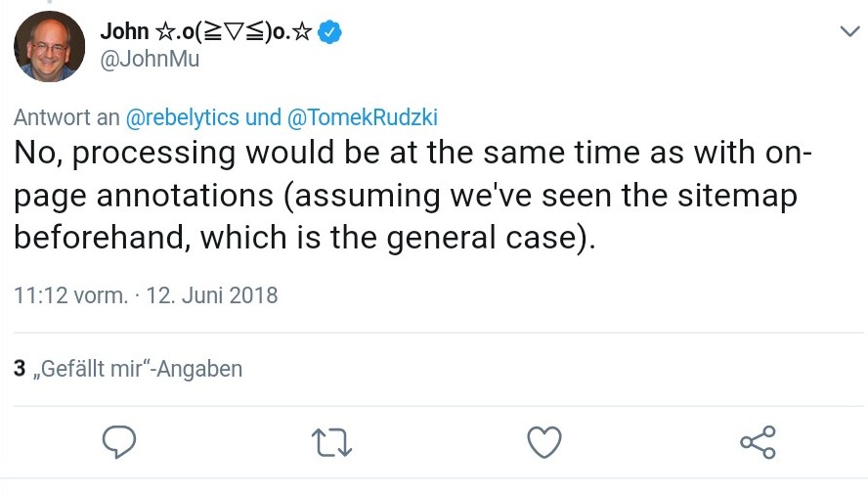Screen dimensions: 868x495
Task: Click the reply speech bubble icon
Action: click(x=118, y=441)
